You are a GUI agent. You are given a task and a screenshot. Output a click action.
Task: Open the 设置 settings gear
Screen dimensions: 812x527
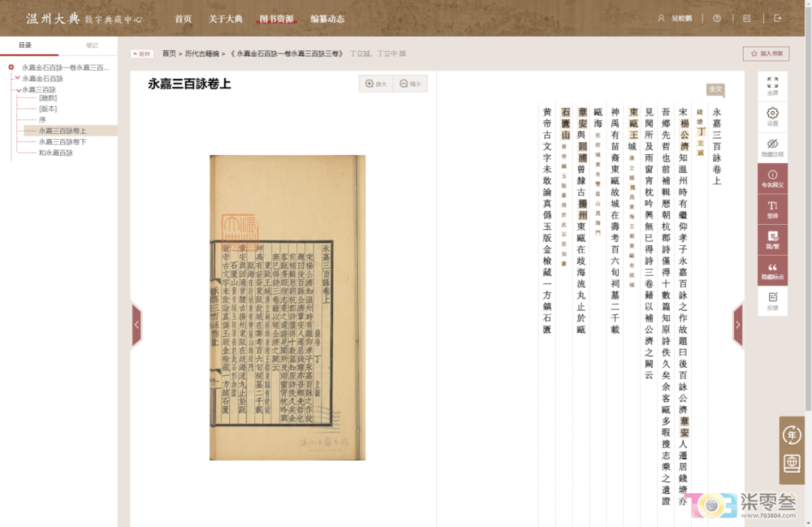tap(772, 117)
